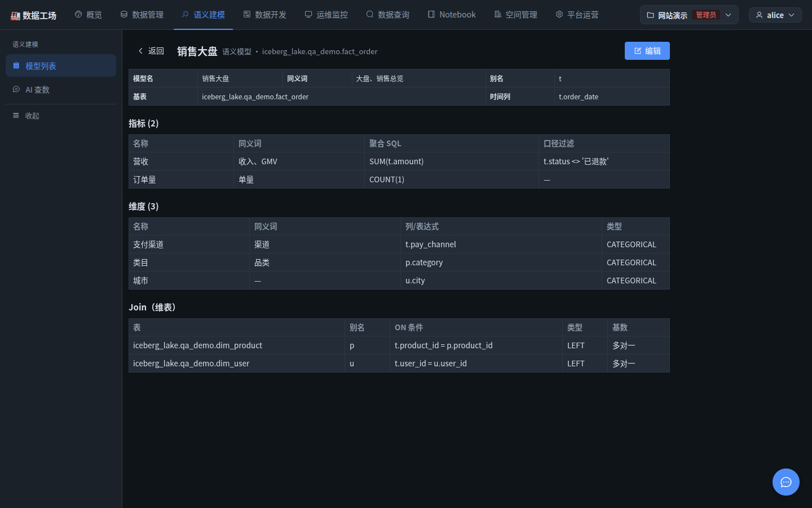The width and height of the screenshot is (812, 508).
Task: Click the iceberg_lake.qa_demo.fact_order base table value
Action: (255, 97)
